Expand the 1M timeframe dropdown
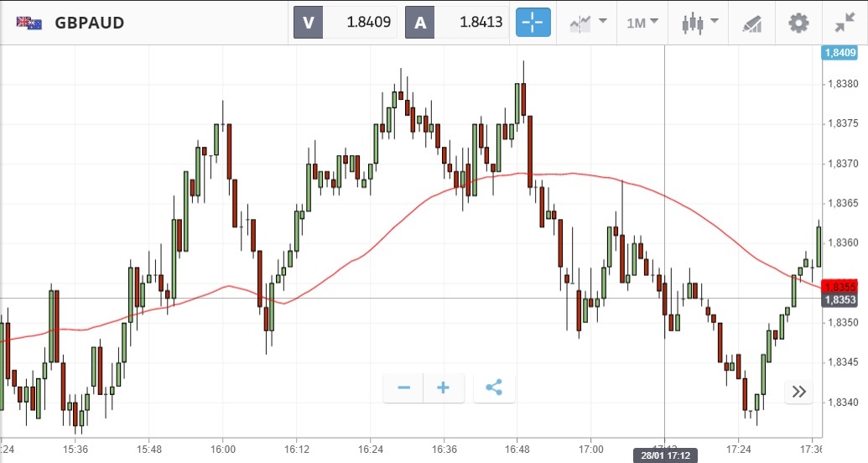This screenshot has width=868, height=463. [x=642, y=23]
